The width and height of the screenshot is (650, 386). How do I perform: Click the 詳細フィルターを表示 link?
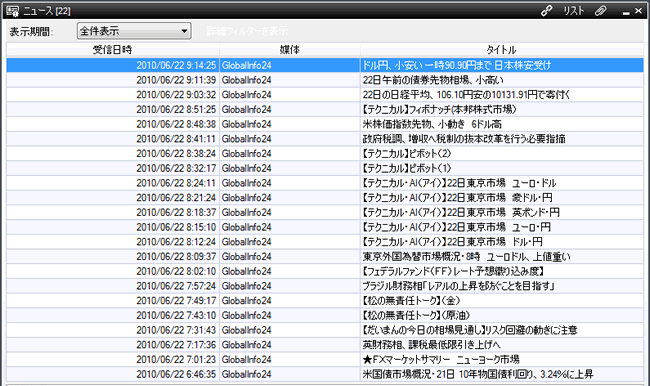point(247,31)
